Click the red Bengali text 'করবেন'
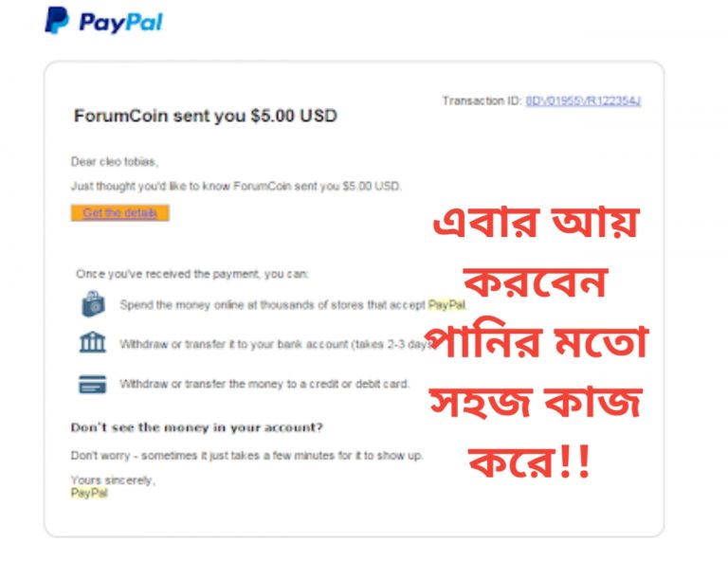Viewport: 728px width, 561px height. pyautogui.click(x=537, y=281)
